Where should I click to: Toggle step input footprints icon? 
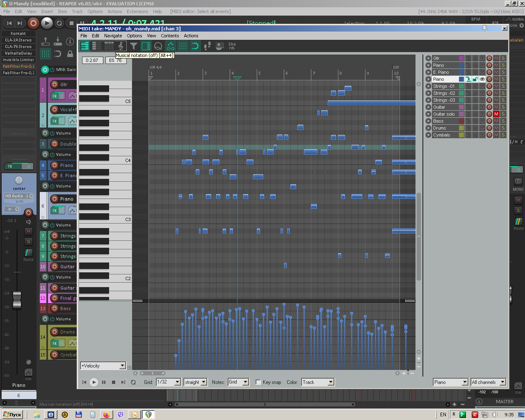[207, 46]
